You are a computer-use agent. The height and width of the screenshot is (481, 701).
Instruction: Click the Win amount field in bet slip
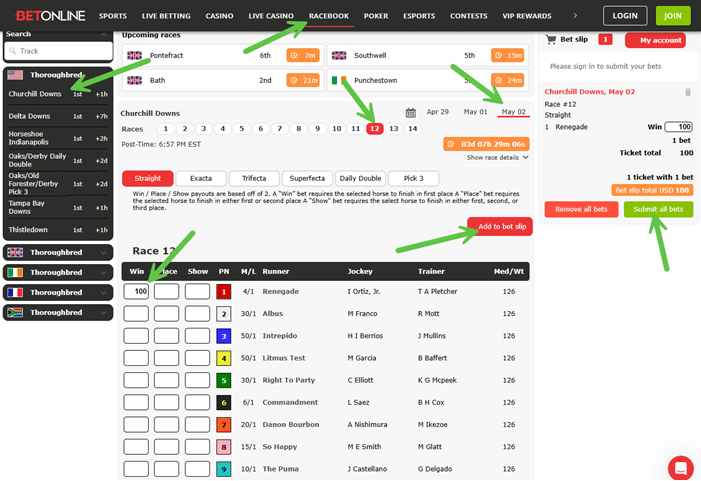click(x=678, y=127)
